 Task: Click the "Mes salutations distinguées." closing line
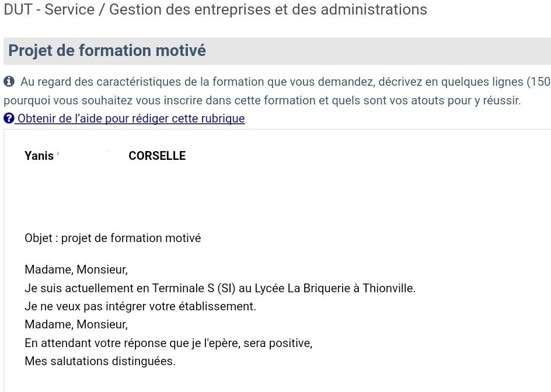(x=100, y=361)
